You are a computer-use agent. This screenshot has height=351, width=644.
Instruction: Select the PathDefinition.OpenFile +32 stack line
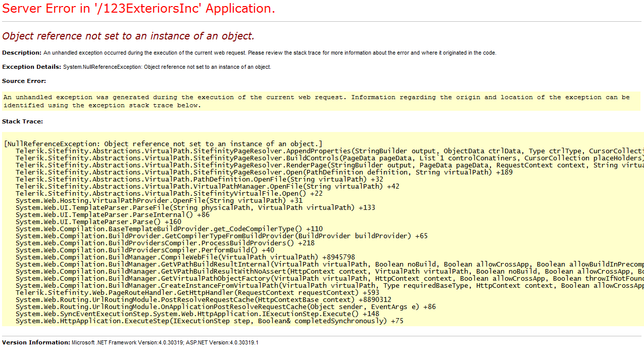tap(200, 179)
